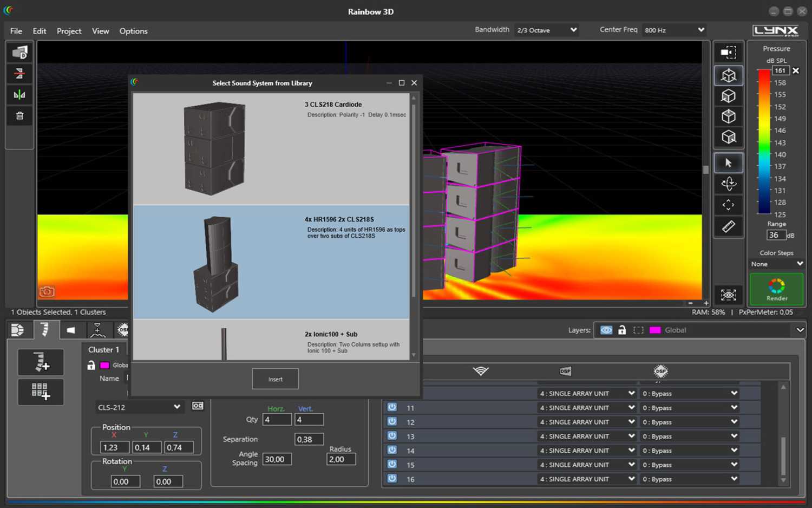Select the arrow selection tool in right toolbar
Image resolution: width=812 pixels, height=508 pixels.
click(728, 162)
